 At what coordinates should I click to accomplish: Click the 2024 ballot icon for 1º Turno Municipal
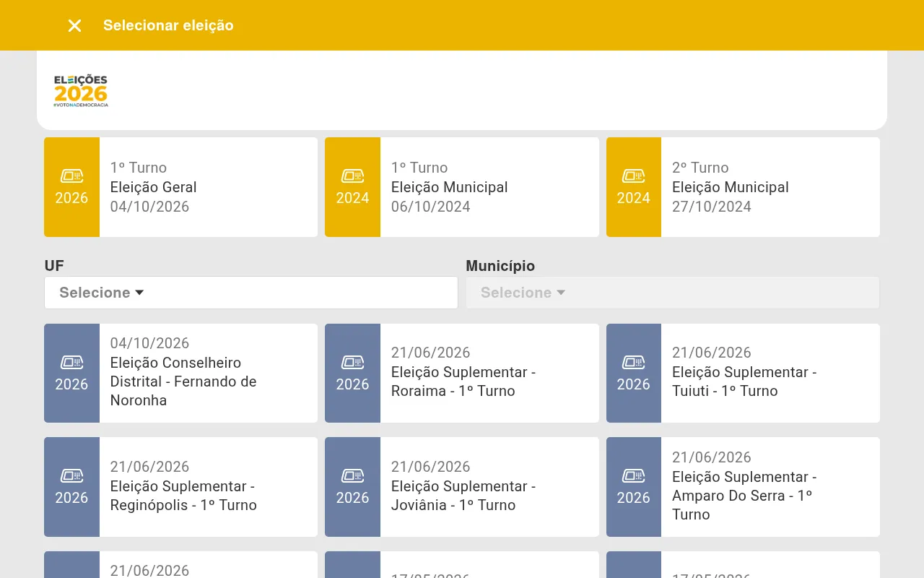click(352, 176)
